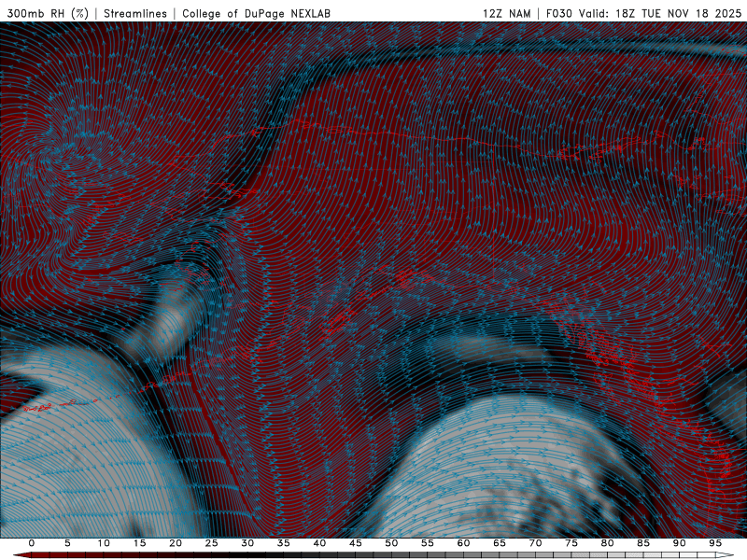Viewport: 747px width, 560px height.
Task: Click the colorbar label "60"
Action: point(463,543)
